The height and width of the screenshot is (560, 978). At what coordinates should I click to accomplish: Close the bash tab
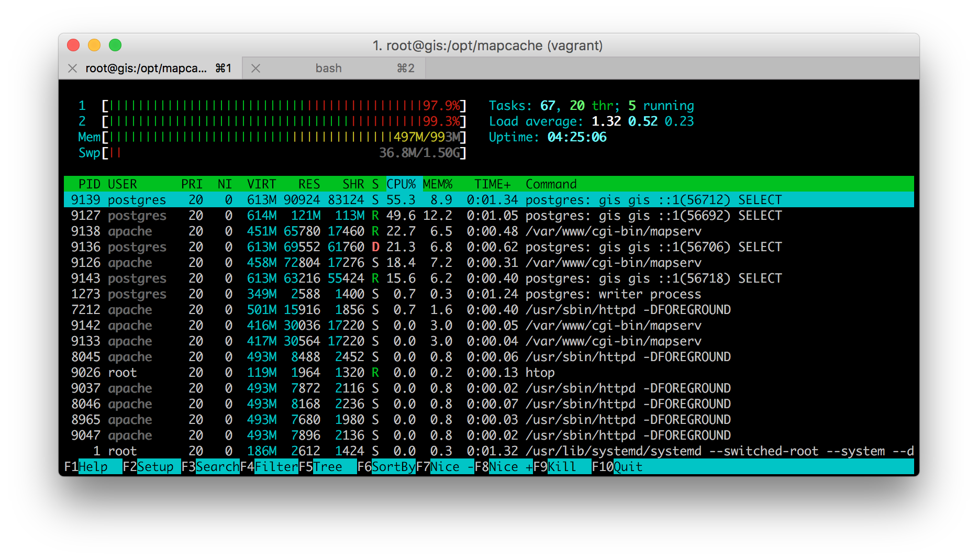tap(255, 69)
